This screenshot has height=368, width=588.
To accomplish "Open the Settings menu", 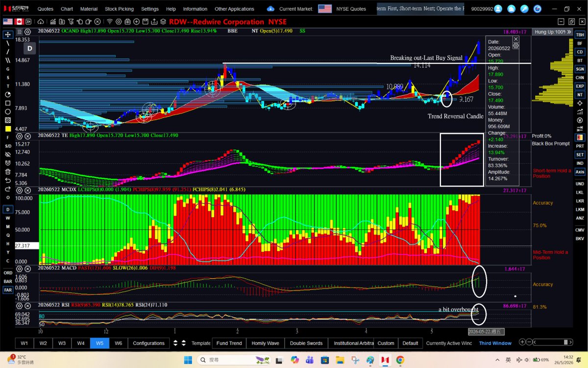I will click(x=150, y=9).
